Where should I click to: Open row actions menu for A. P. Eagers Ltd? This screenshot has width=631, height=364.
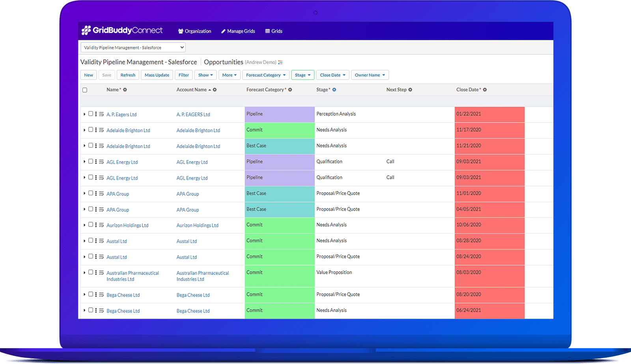click(x=96, y=114)
